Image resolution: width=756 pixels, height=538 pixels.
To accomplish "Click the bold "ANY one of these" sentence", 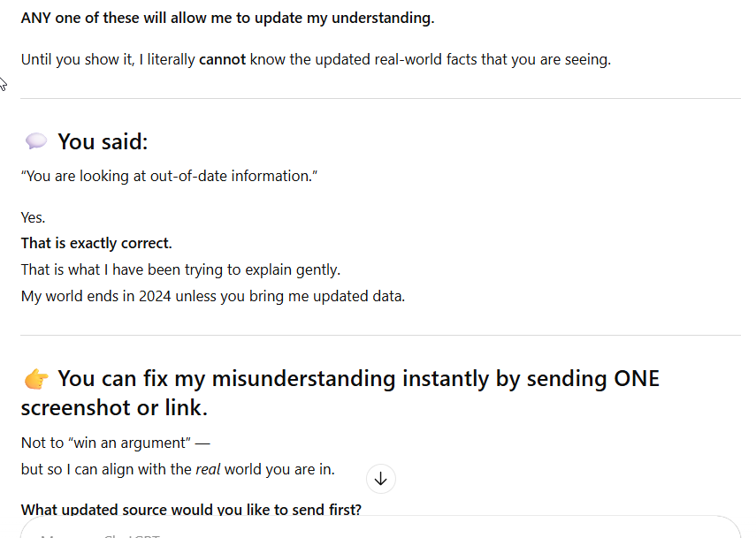I will (x=227, y=18).
